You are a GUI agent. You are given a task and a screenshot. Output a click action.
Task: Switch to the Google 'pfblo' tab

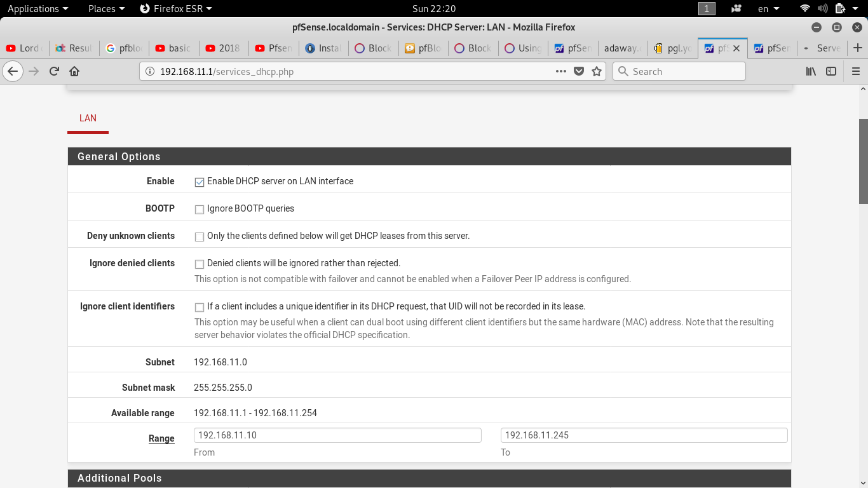[123, 48]
